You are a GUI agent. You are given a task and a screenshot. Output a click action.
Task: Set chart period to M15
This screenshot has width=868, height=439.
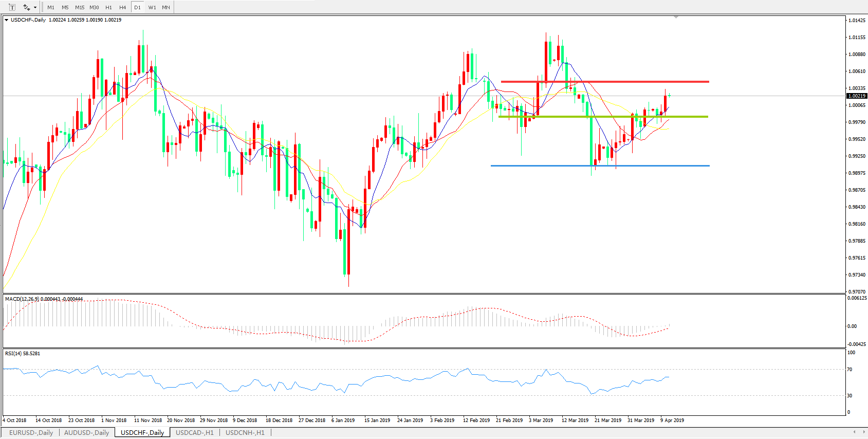point(80,7)
